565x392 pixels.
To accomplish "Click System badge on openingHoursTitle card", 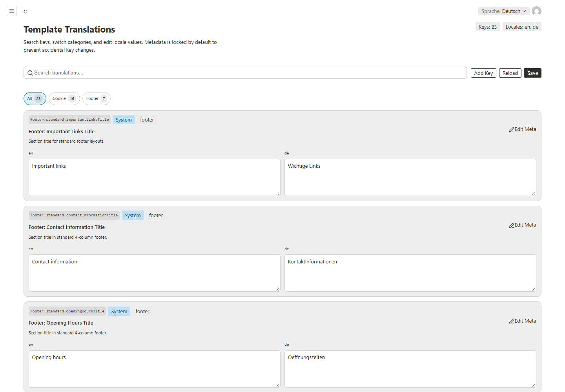I will (119, 311).
